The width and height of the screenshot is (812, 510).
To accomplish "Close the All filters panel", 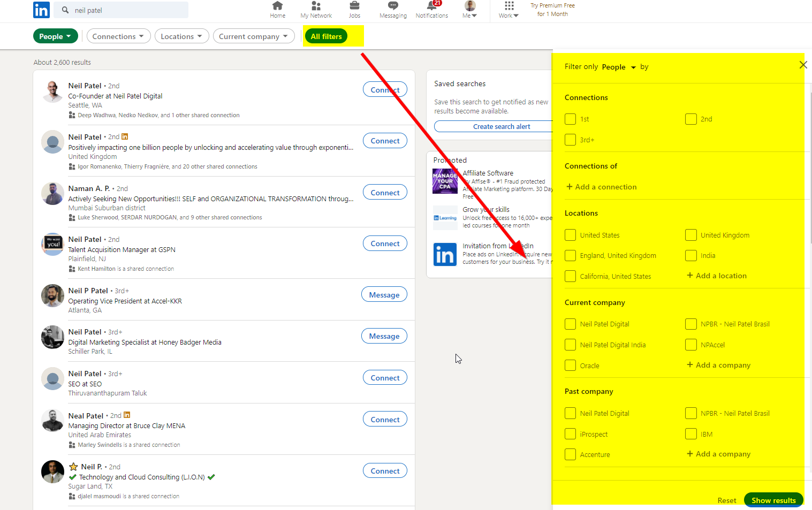I will point(803,65).
